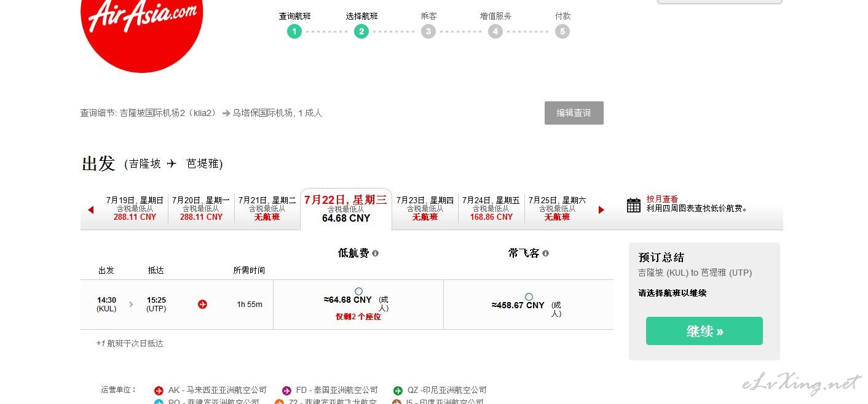Click the 1h 55m duration text
Viewport: 868px width, 404px height.
(250, 305)
